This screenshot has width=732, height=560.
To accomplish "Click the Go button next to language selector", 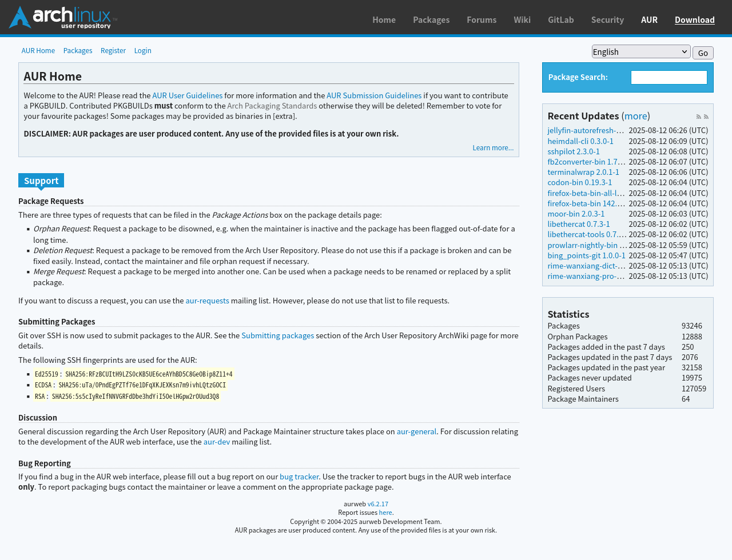I will tap(703, 53).
